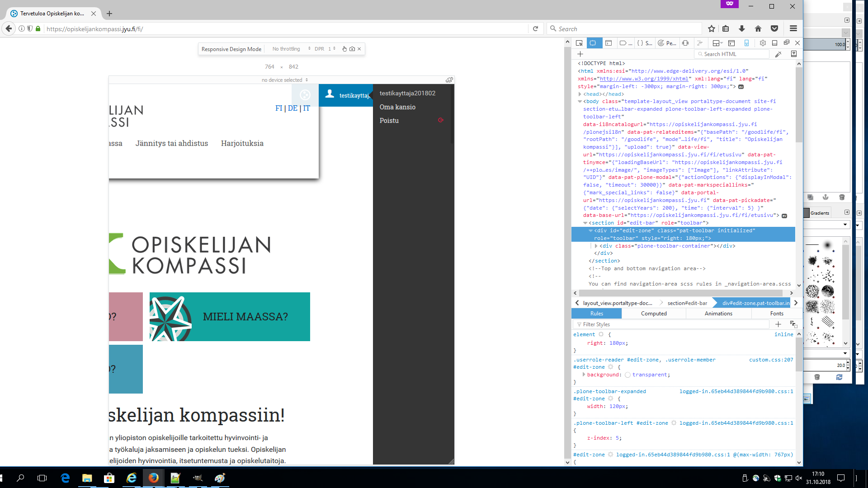Image resolution: width=868 pixels, height=488 pixels.
Task: Switch to the Animations tab
Action: pos(718,314)
